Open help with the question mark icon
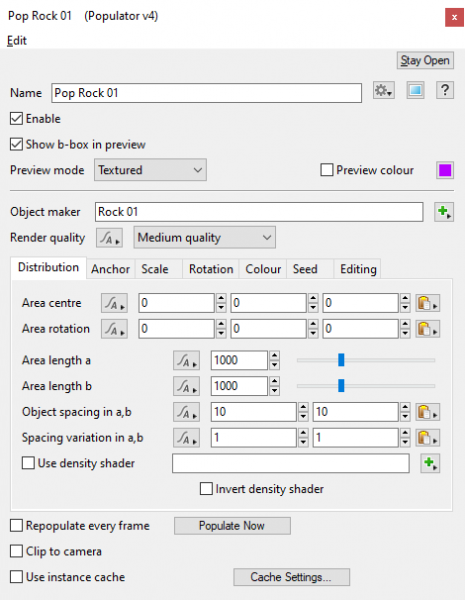Screen dimensions: 465x600 click(445, 91)
